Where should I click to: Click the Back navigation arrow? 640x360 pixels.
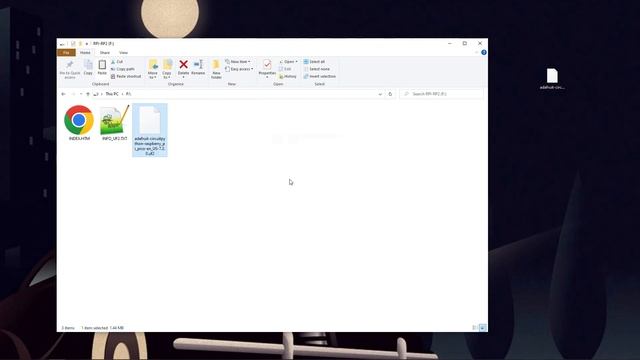63,94
